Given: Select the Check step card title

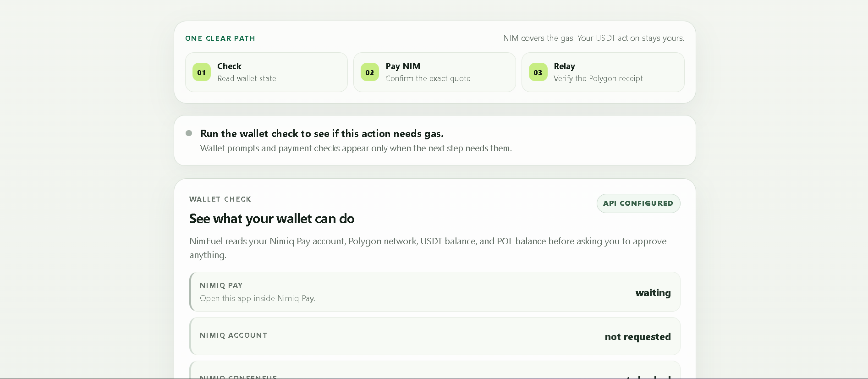Looking at the screenshot, I should coord(229,66).
